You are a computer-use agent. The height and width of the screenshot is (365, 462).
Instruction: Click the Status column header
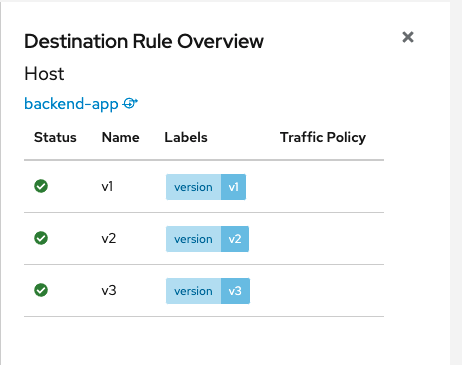(x=55, y=137)
